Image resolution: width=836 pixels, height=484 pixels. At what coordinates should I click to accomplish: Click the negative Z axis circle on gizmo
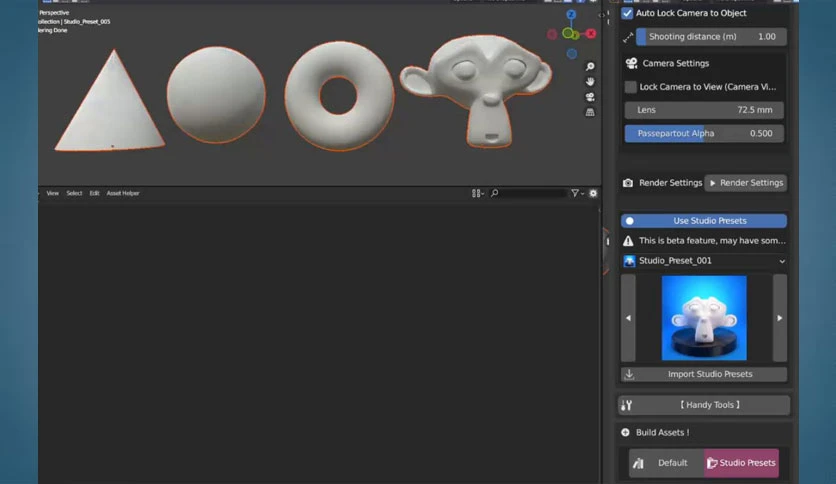tap(572, 54)
